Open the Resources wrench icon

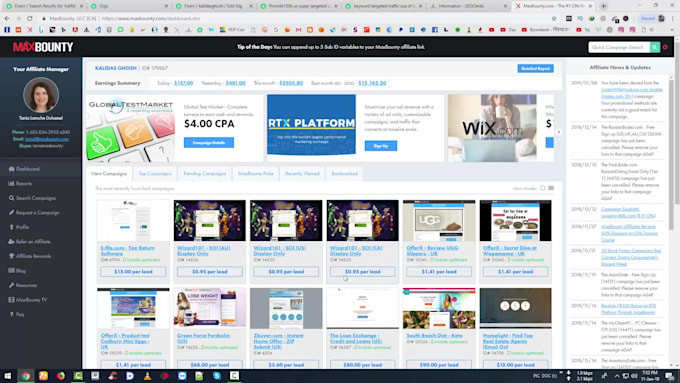11,285
